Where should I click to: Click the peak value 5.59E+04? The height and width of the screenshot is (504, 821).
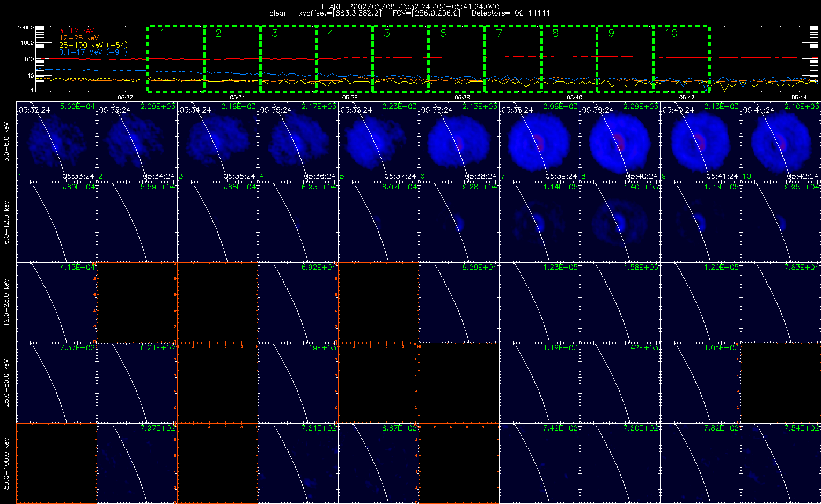point(158,187)
